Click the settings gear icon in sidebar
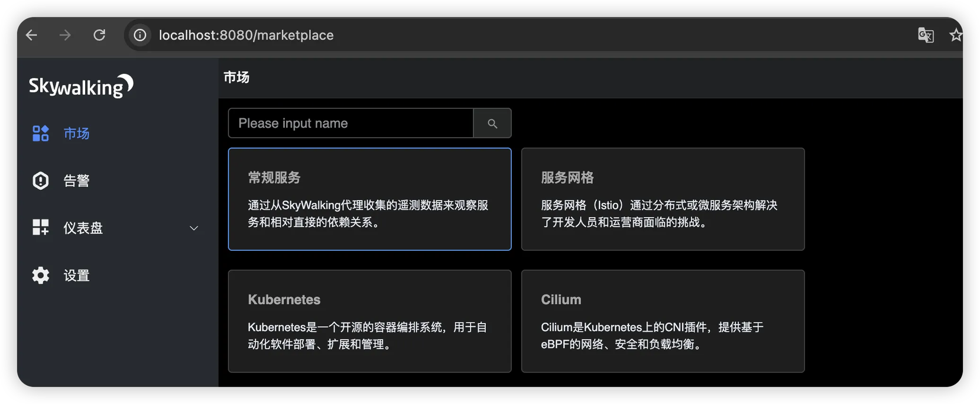 tap(40, 275)
